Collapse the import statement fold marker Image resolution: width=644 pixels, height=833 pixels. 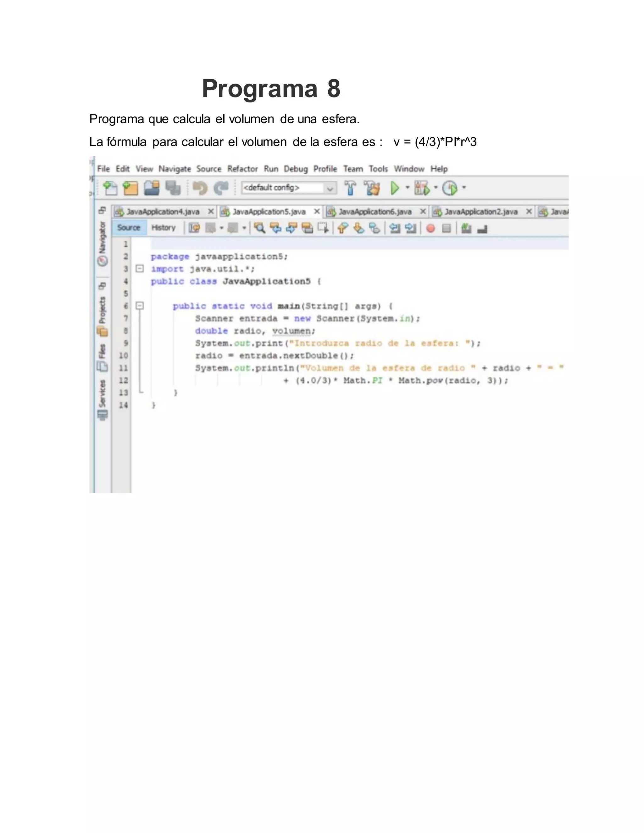pyautogui.click(x=140, y=268)
